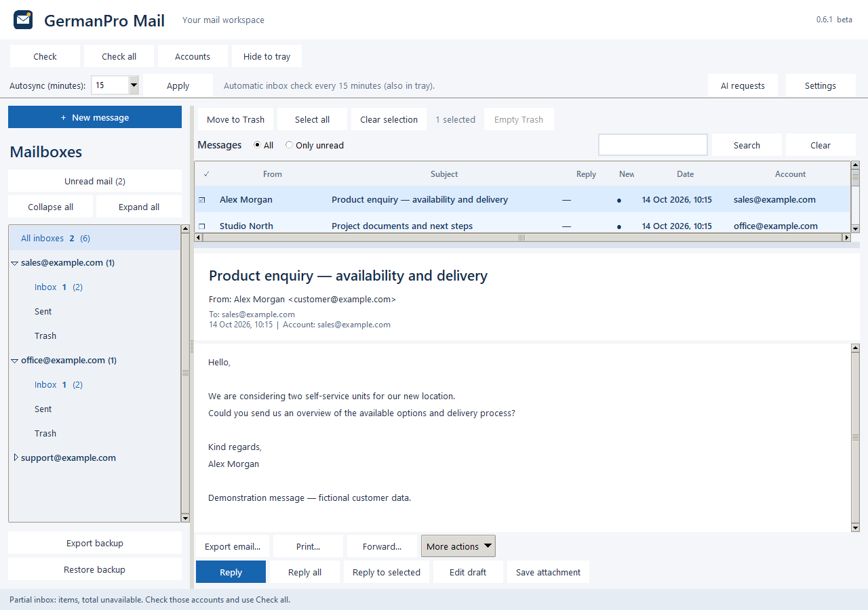Apply the autosync interval

(178, 85)
